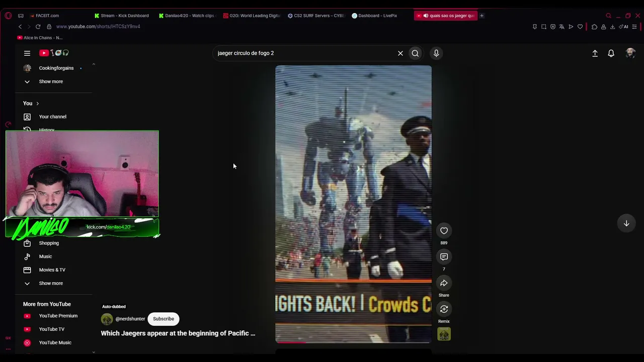This screenshot has height=362, width=644.
Task: Open Movies & TV in the sidebar
Action: tap(52, 270)
